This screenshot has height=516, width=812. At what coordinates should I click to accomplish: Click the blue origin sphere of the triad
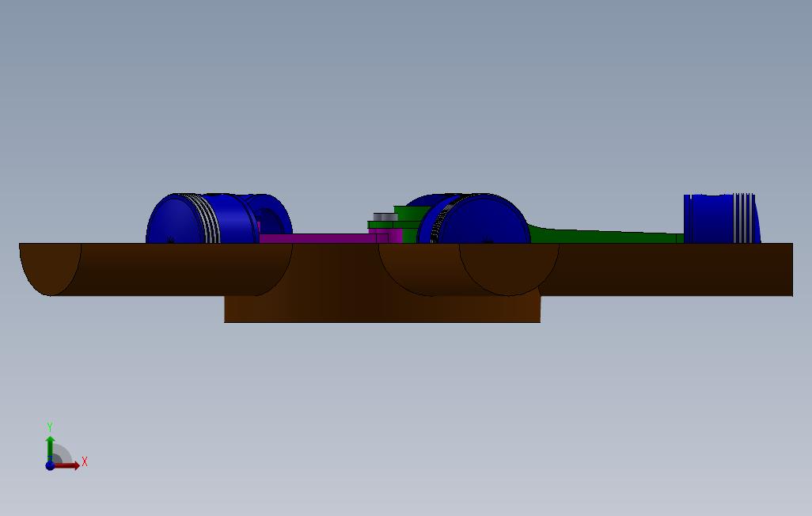tap(50, 465)
